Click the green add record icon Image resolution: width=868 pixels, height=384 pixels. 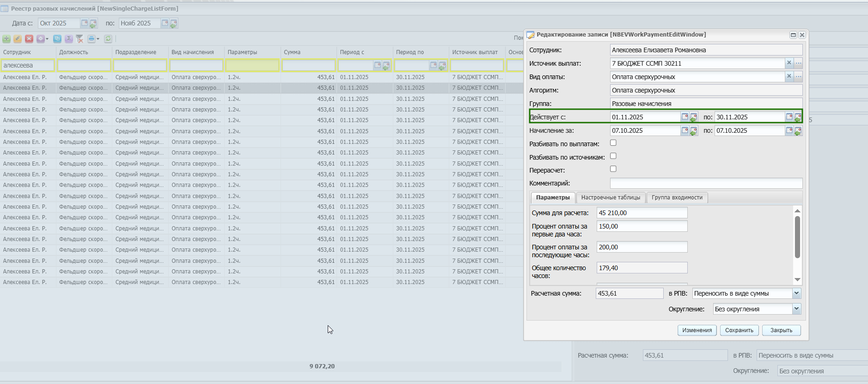[6, 39]
